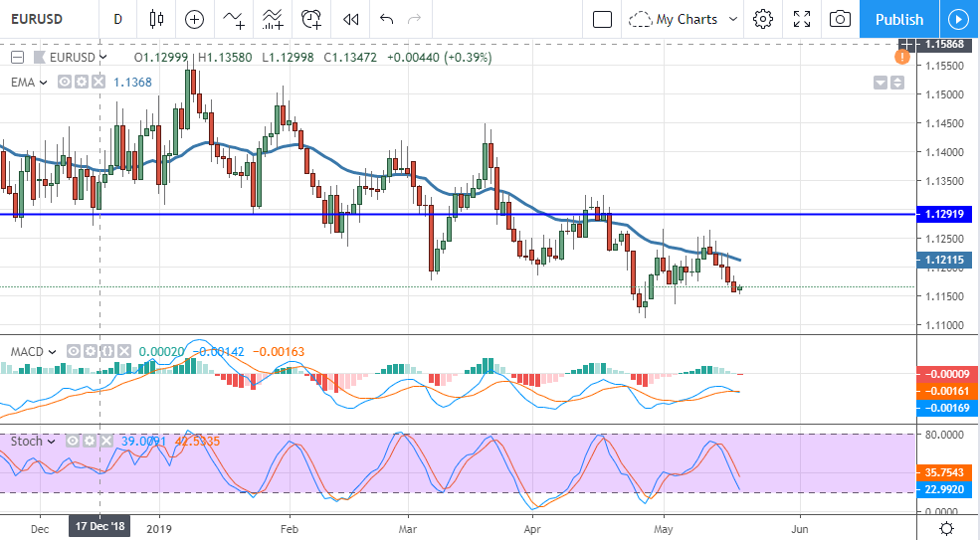Toggle Stoch indicator visibility eye
This screenshot has width=980, height=540.
tap(73, 441)
